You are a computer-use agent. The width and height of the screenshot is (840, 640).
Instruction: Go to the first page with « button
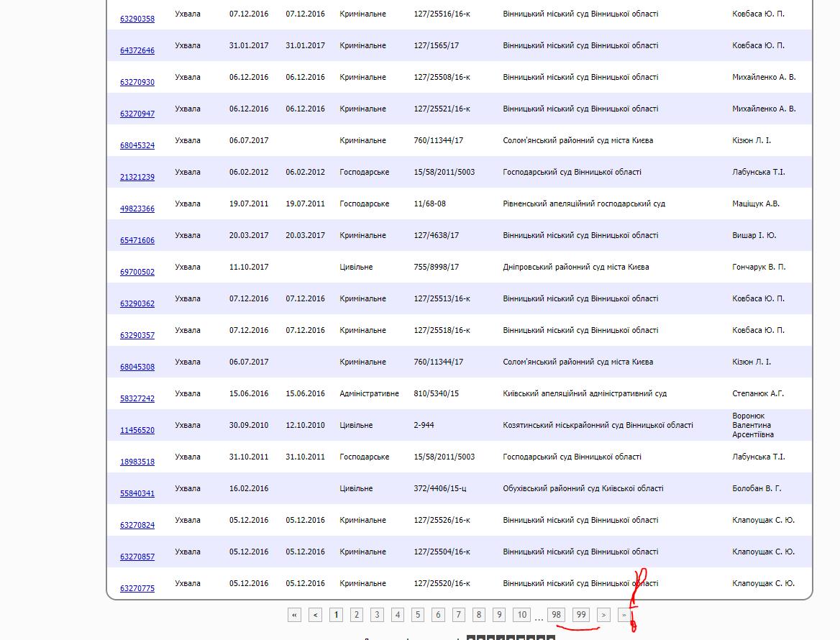point(294,614)
